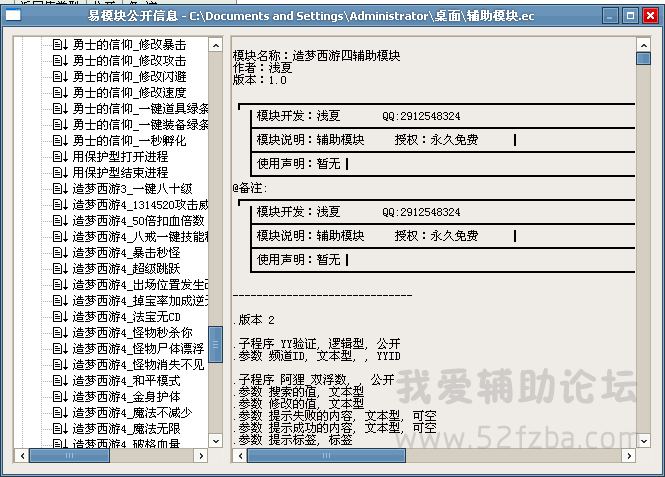Click the 参数 提示成功的内容 line
The height and width of the screenshot is (477, 665).
[335, 427]
